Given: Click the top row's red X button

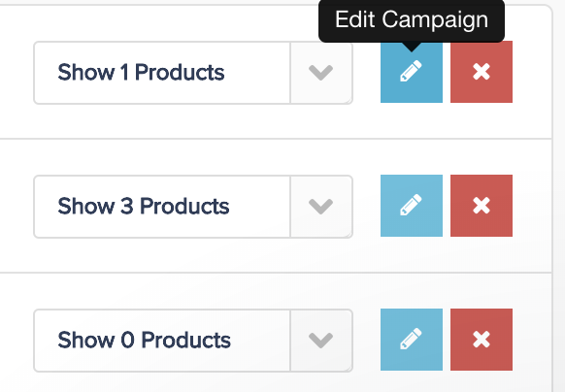Looking at the screenshot, I should click(x=482, y=72).
